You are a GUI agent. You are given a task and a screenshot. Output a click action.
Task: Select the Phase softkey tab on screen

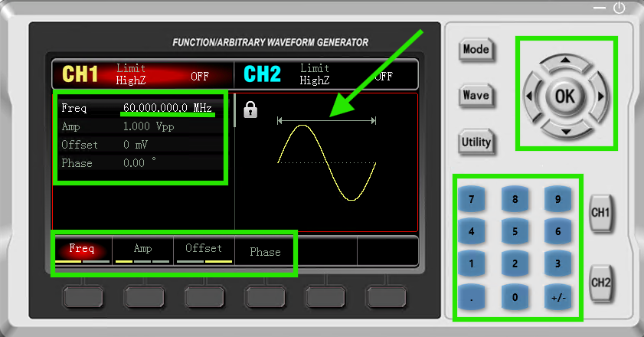tap(265, 251)
